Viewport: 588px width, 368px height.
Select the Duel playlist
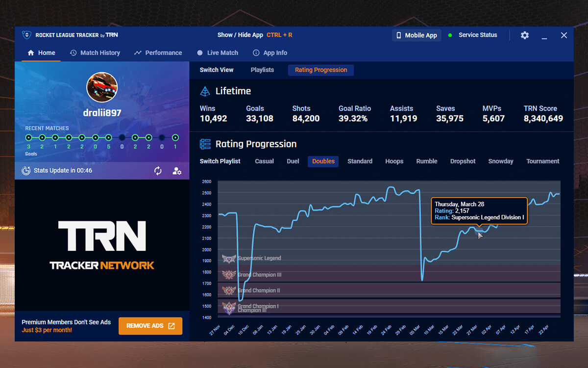[293, 161]
